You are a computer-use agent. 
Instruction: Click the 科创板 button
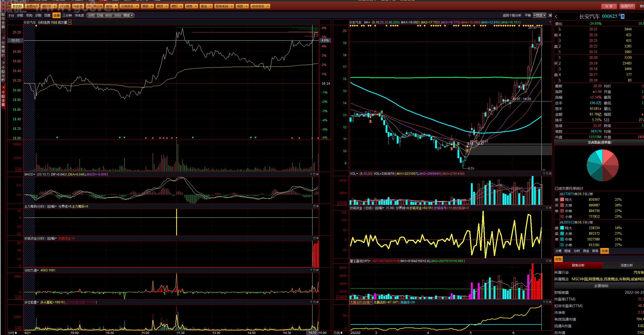click(78, 6)
